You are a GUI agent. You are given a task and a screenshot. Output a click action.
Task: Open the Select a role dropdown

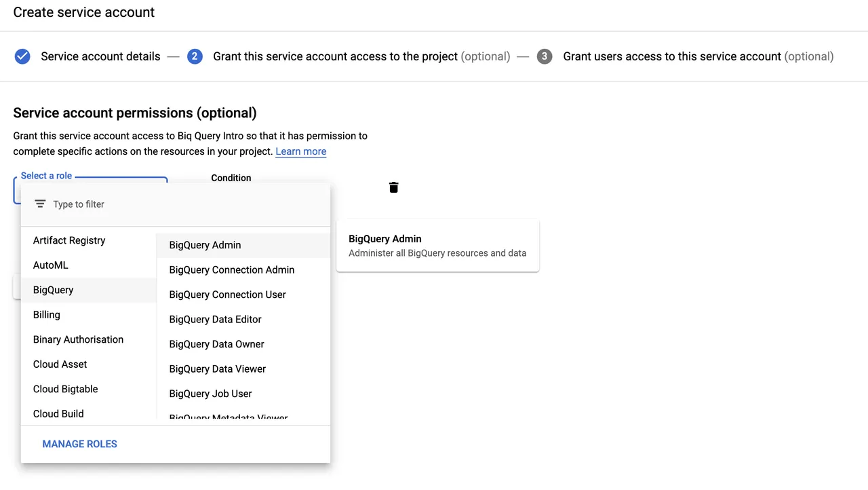pos(90,190)
